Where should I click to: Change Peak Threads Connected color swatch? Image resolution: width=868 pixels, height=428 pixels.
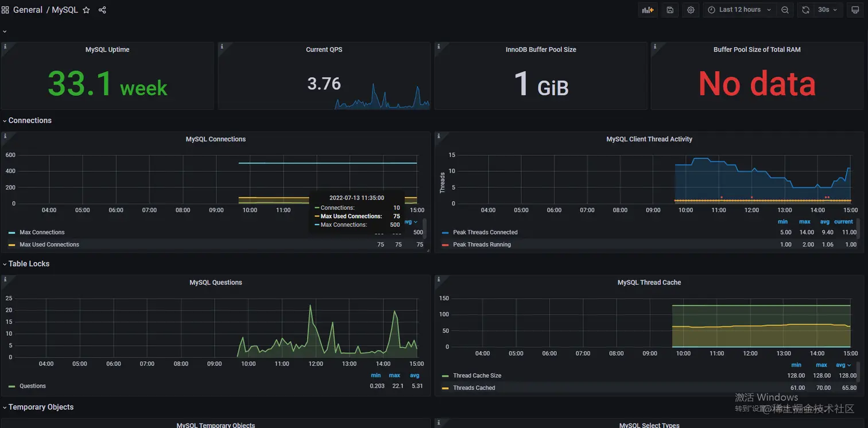coord(445,233)
